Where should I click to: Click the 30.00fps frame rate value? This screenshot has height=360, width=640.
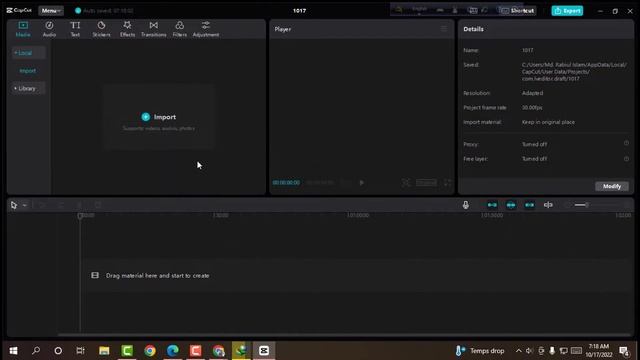pos(532,108)
